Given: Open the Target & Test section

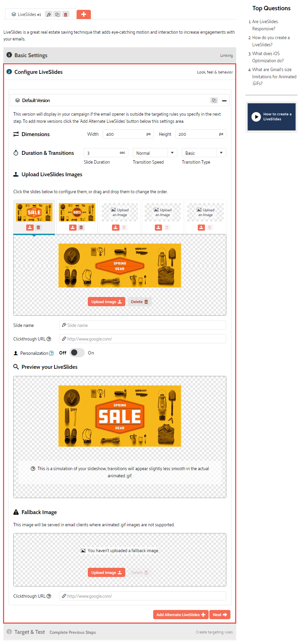Looking at the screenshot, I should click(120, 632).
